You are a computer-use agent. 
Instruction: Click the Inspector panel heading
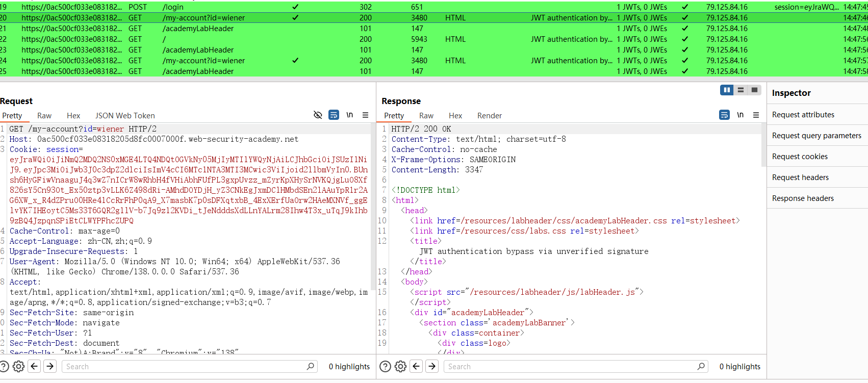click(791, 93)
